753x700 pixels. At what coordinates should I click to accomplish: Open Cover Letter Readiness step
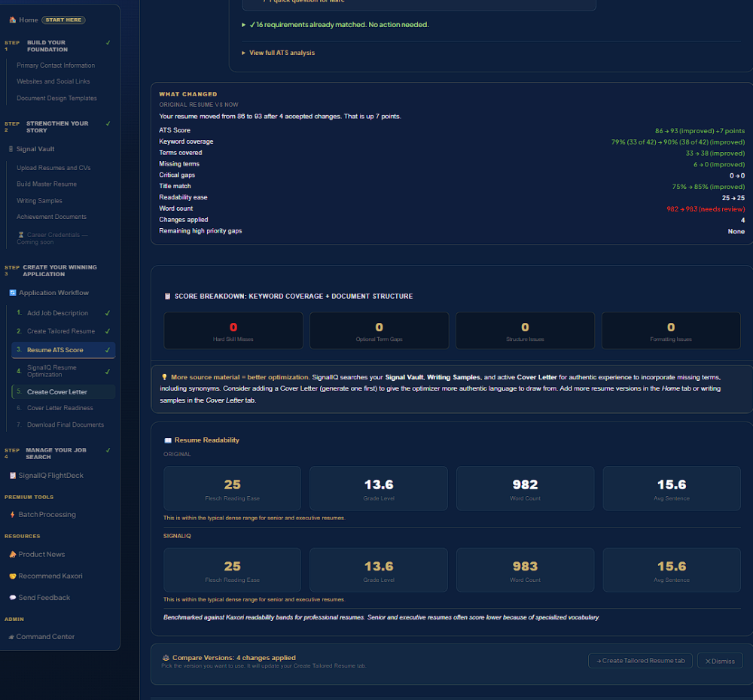click(60, 409)
